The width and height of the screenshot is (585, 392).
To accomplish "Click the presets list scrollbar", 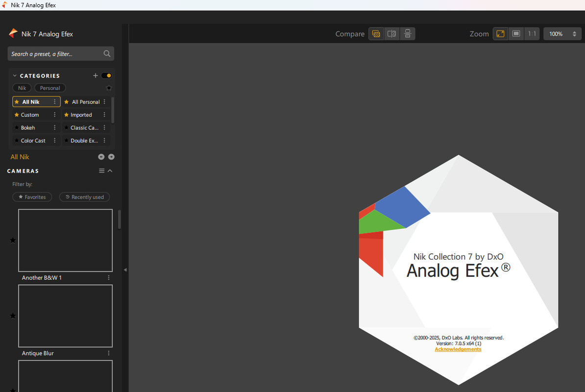I will 120,220.
